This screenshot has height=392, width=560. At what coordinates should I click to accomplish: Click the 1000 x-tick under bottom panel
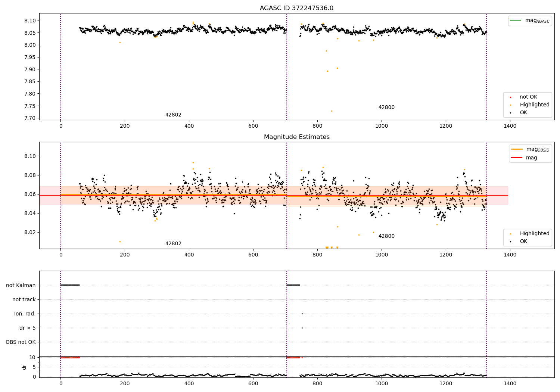(382, 383)
